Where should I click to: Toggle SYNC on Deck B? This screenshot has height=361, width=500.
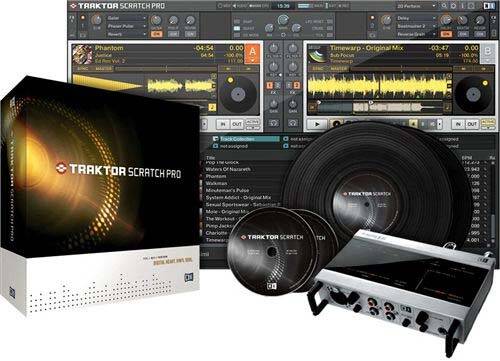coord(318,69)
